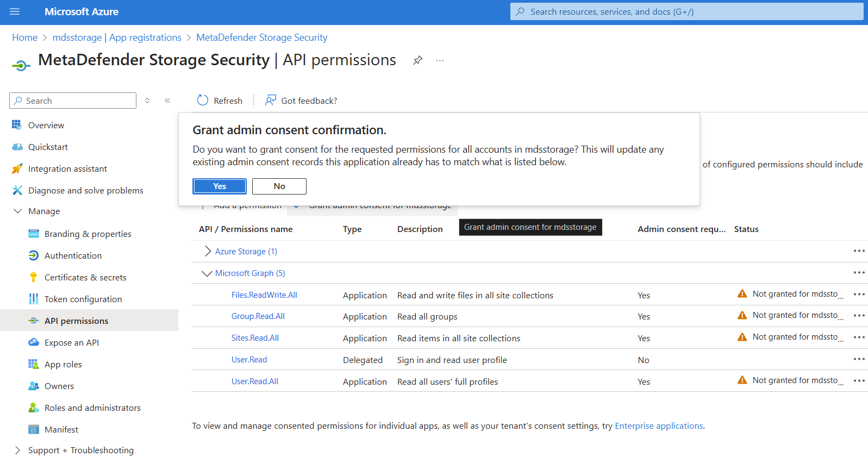Image resolution: width=868 pixels, height=457 pixels.
Task: Click 'Not granted for mdssto...' on User.Read.All row
Action: (798, 380)
